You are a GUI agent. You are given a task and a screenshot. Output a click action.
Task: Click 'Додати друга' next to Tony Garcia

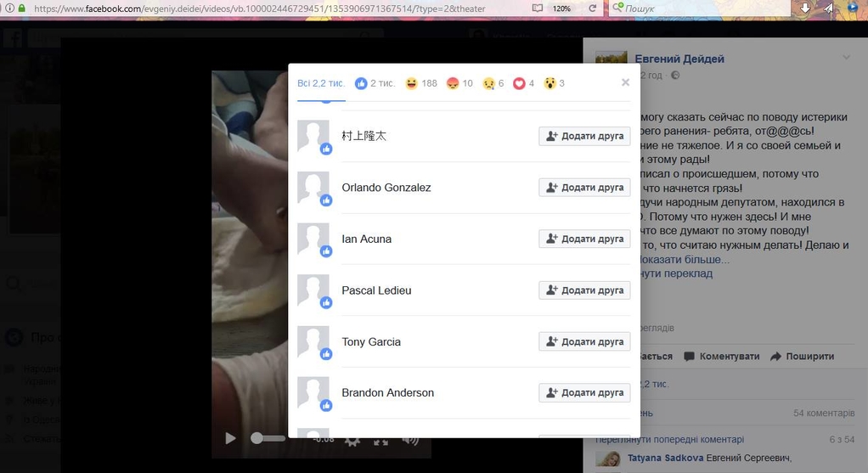(584, 342)
